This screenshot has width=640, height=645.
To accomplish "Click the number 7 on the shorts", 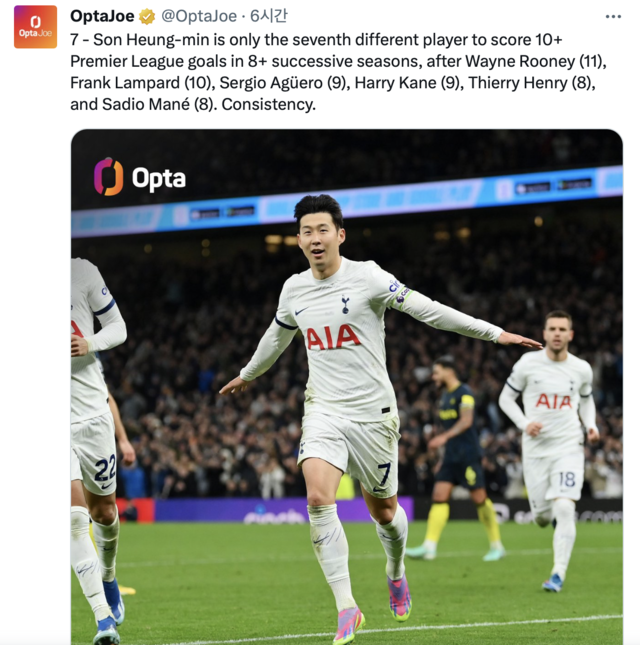I will [383, 473].
